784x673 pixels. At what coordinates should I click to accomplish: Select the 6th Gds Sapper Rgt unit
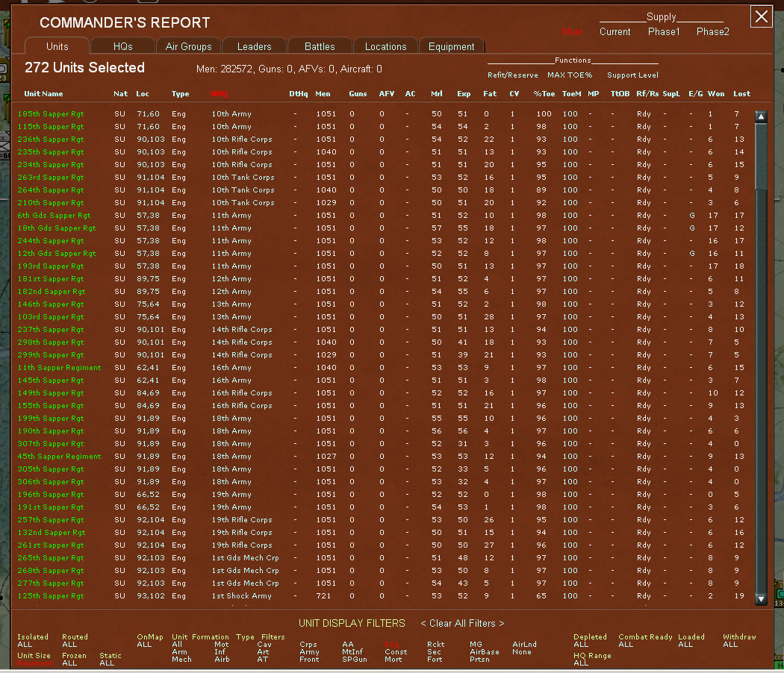pyautogui.click(x=54, y=216)
